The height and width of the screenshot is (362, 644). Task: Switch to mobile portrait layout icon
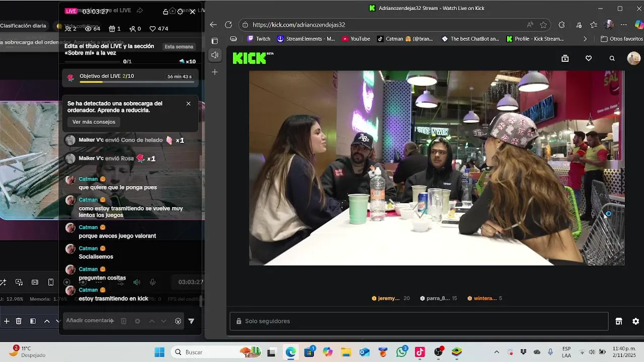51,283
